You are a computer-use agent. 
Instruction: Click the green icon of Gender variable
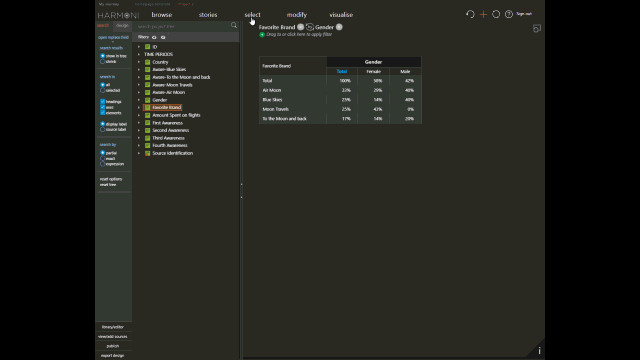pyautogui.click(x=148, y=100)
